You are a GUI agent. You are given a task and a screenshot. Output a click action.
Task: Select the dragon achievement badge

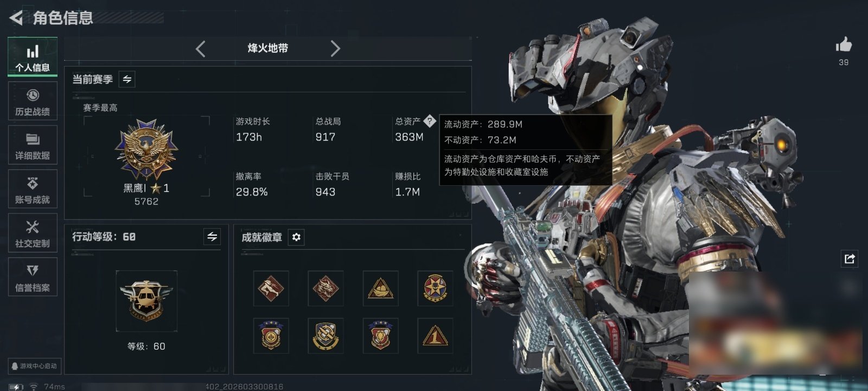325,288
